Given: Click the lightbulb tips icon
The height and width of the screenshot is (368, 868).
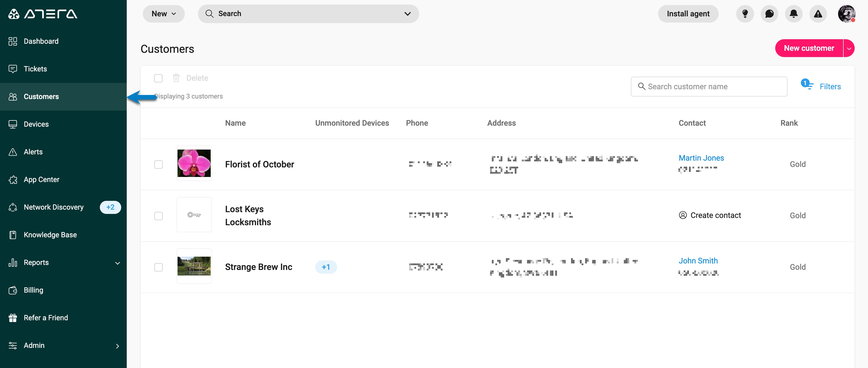Looking at the screenshot, I should point(745,14).
